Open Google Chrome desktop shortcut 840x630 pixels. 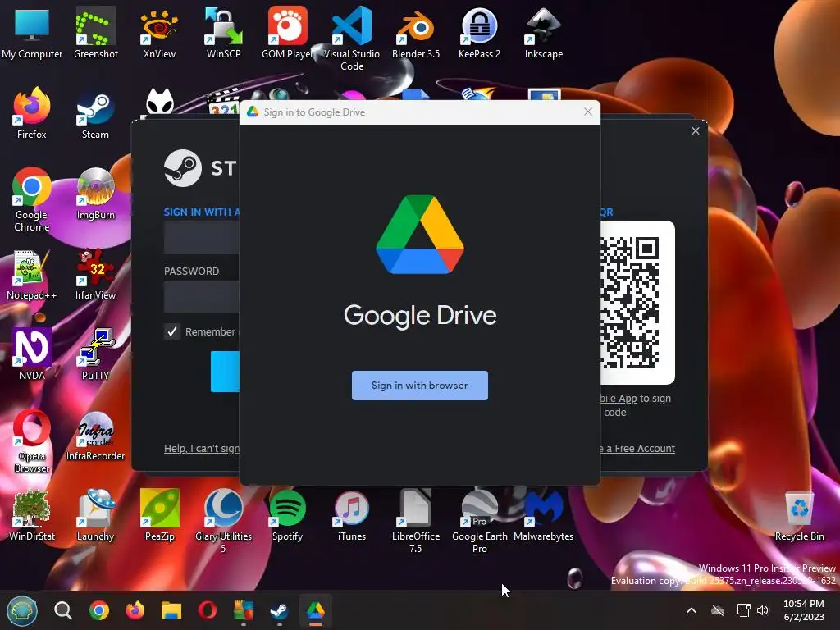(x=32, y=199)
